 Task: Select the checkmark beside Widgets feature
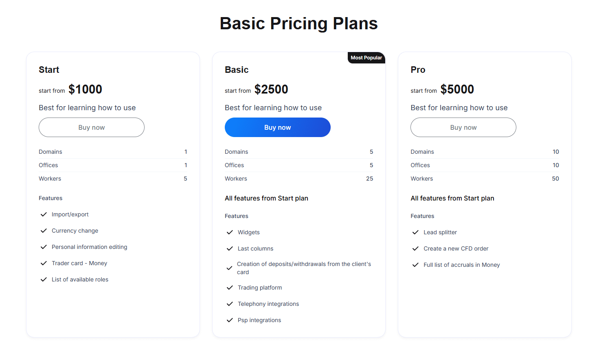click(230, 232)
